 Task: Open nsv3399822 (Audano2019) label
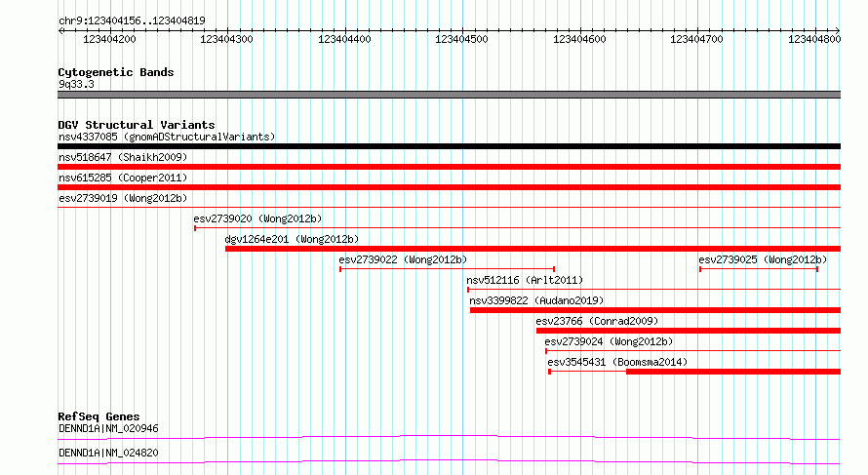(536, 300)
